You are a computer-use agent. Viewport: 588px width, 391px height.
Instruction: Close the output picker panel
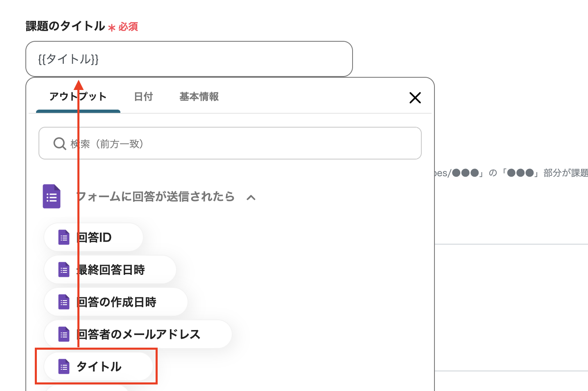click(415, 98)
